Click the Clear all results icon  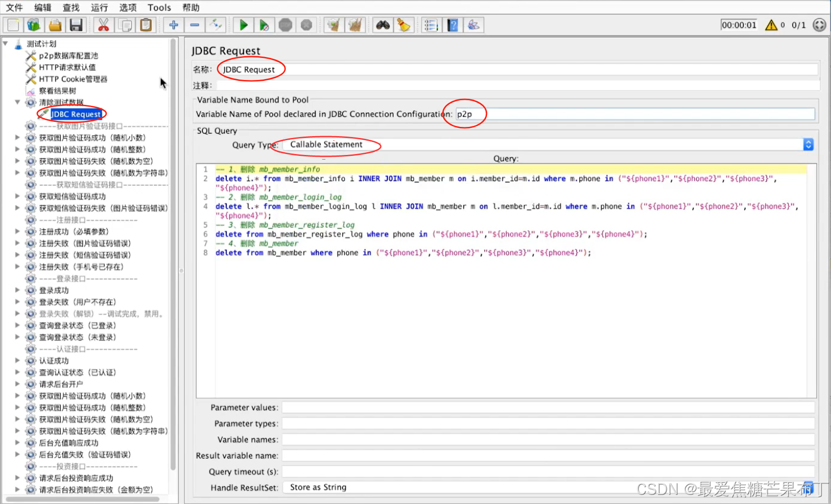(x=355, y=25)
